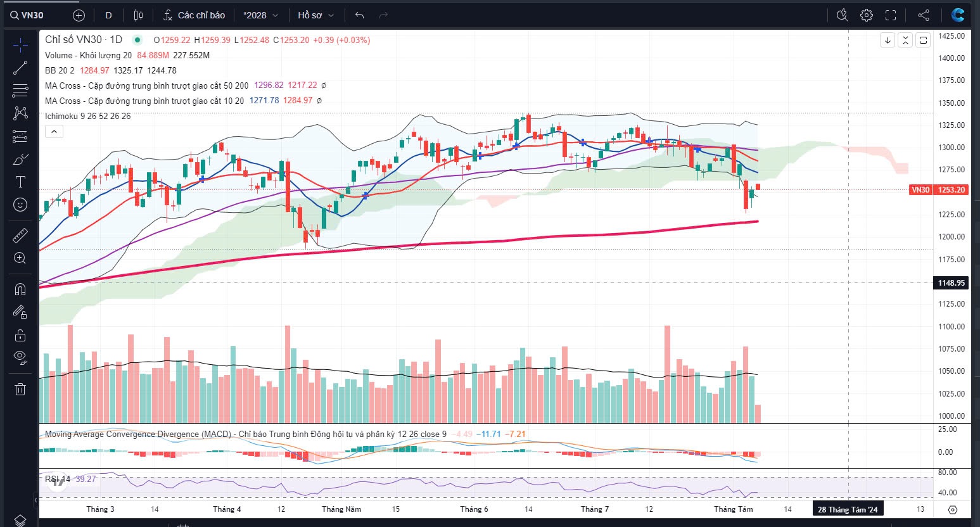The image size is (980, 527).
Task: Click the Chỉ số VN30 · 1D title
Action: [84, 40]
